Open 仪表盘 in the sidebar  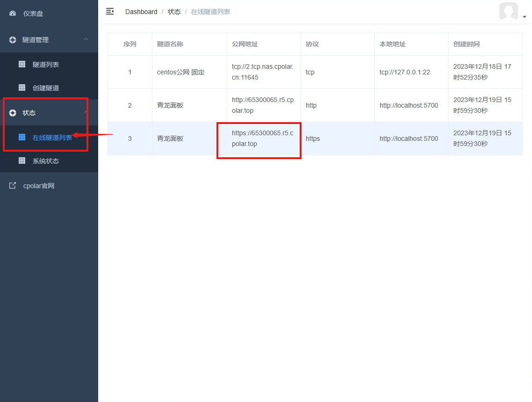tap(49, 14)
